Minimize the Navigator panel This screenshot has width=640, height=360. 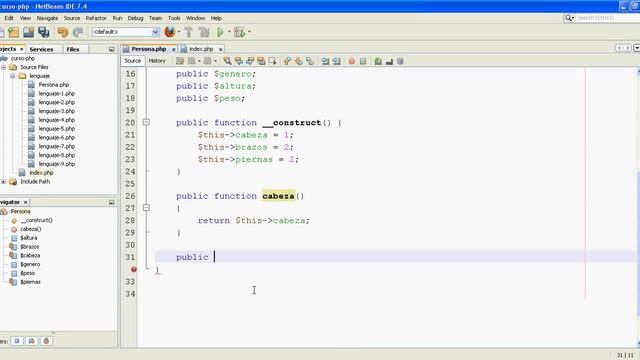(111, 202)
